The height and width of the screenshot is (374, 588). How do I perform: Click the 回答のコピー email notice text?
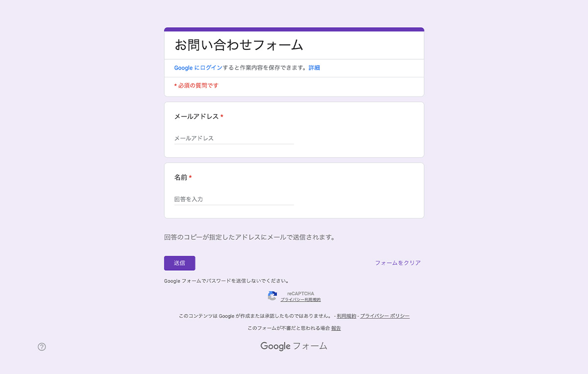[x=250, y=237]
